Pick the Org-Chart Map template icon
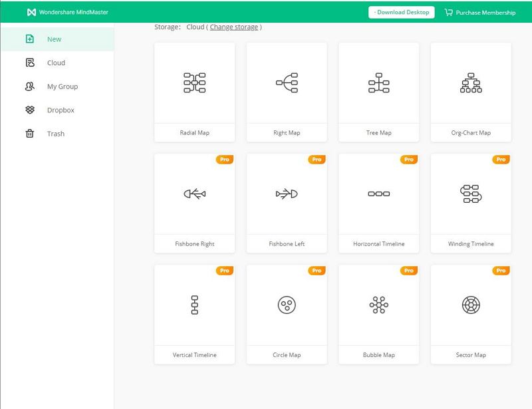 [x=471, y=82]
